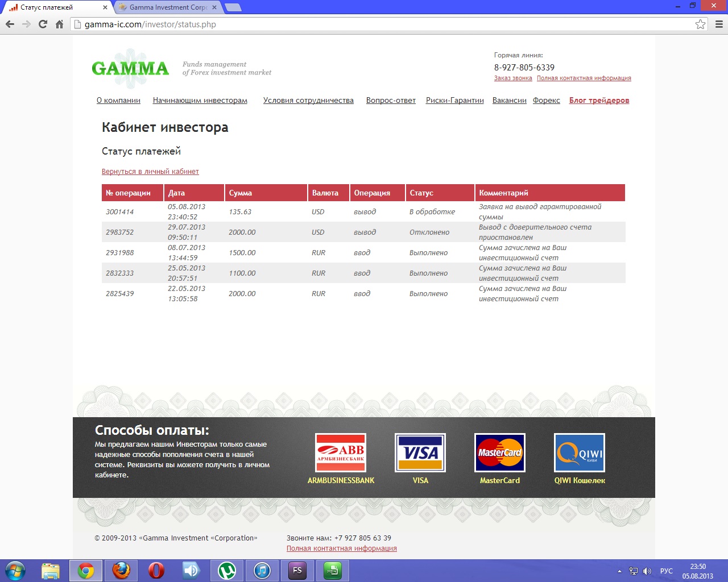The image size is (728, 582).
Task: Open Начинающим инвесторам in the navigation
Action: (200, 101)
